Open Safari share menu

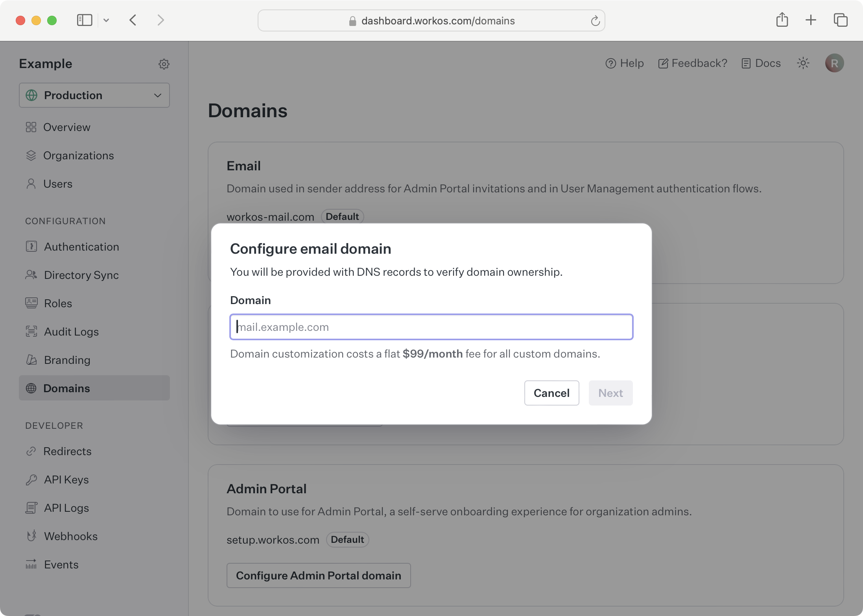click(x=782, y=20)
